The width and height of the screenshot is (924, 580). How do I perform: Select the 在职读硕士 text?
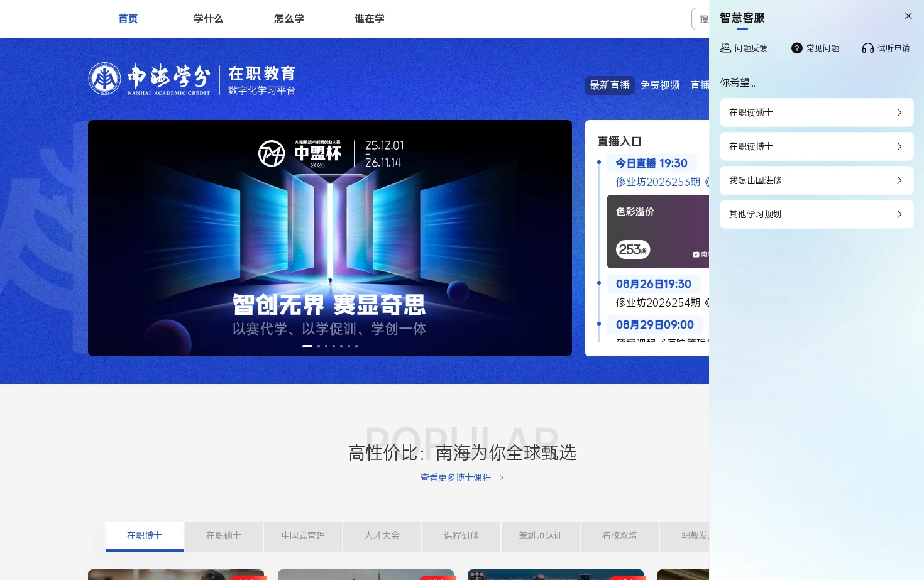coord(751,112)
